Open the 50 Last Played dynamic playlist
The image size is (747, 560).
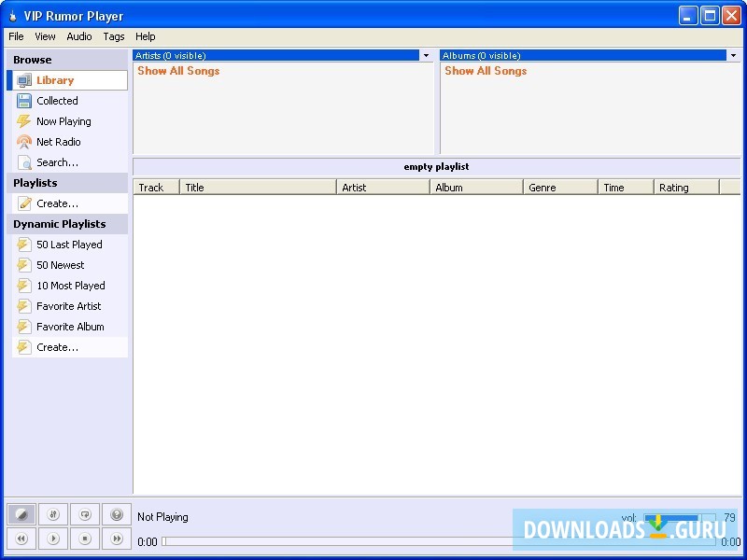[x=69, y=245]
